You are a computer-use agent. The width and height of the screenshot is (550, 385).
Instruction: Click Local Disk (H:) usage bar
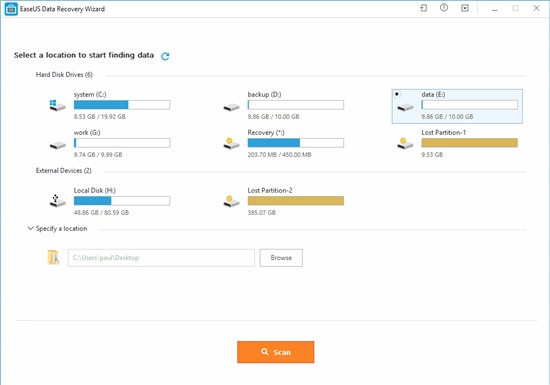[122, 201]
